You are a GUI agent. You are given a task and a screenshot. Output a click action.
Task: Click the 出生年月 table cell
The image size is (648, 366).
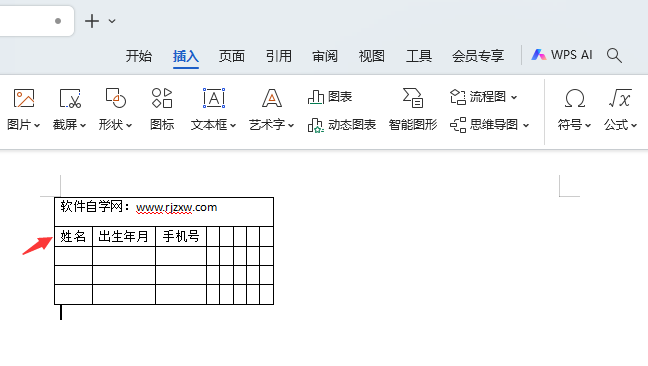[x=124, y=236]
